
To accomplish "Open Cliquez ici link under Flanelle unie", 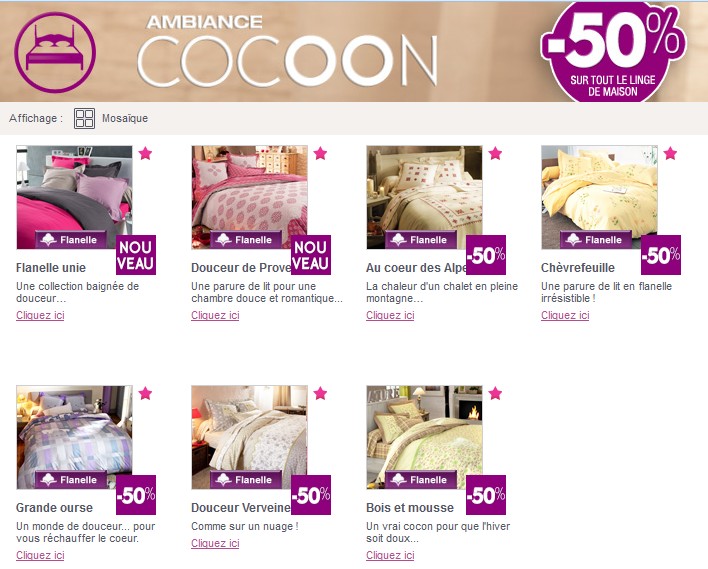I will tap(40, 315).
